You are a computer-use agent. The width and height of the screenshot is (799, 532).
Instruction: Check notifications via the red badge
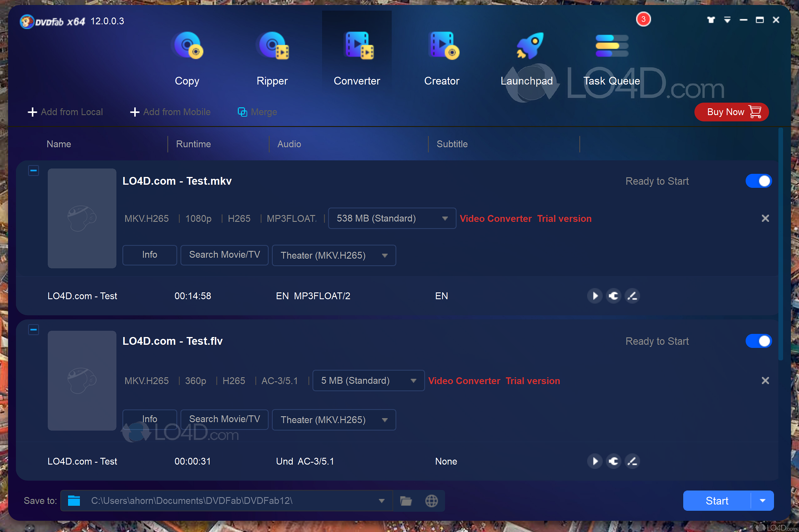643,19
